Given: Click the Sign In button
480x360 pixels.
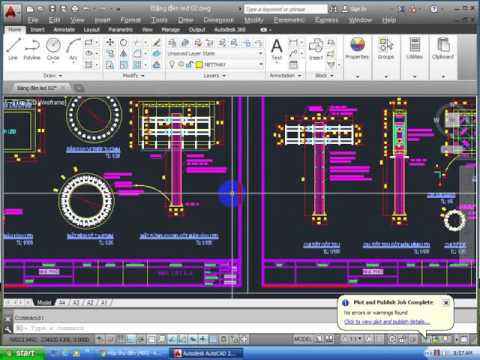Looking at the screenshot, I should pos(355,9).
